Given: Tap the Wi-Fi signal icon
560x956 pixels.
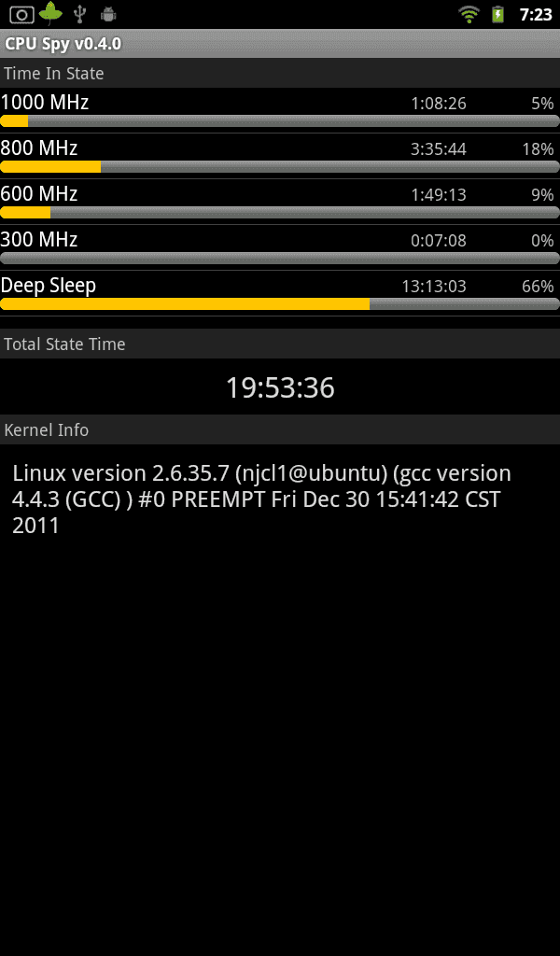Looking at the screenshot, I should point(469,14).
